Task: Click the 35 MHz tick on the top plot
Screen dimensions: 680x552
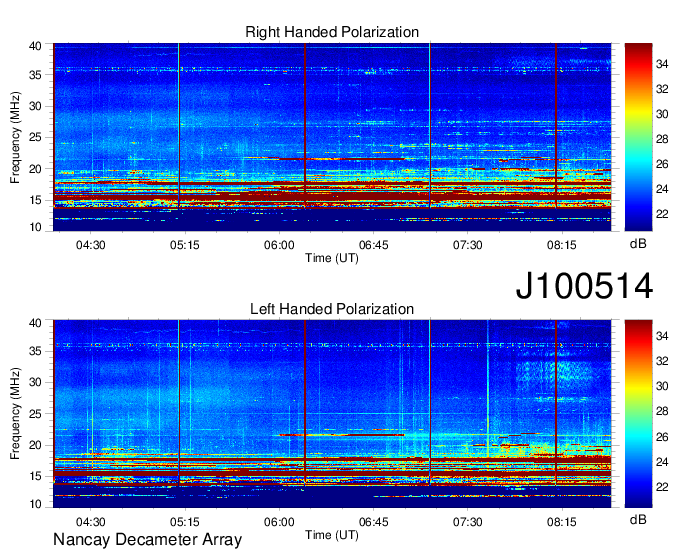Action: point(36,75)
